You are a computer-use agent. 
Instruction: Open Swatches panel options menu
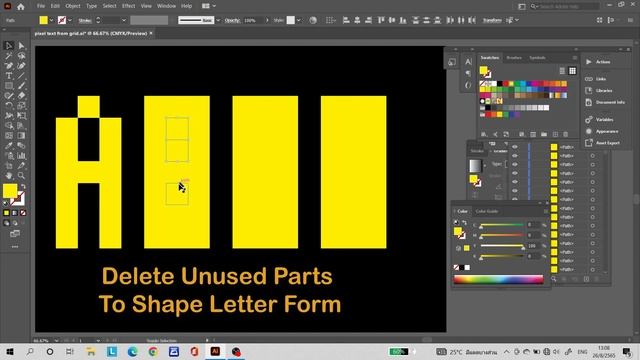[x=575, y=58]
